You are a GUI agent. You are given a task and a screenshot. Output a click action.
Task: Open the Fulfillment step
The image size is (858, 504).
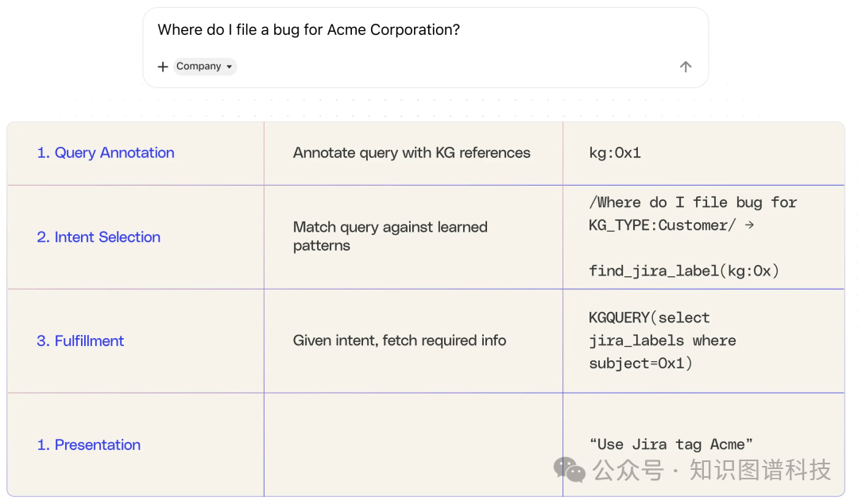[x=80, y=341]
